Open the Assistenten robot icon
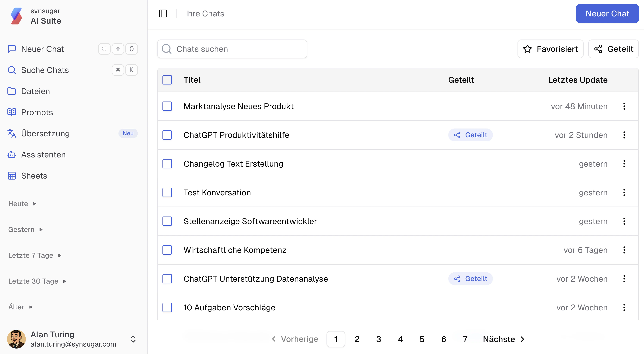This screenshot has width=644, height=354. click(12, 155)
